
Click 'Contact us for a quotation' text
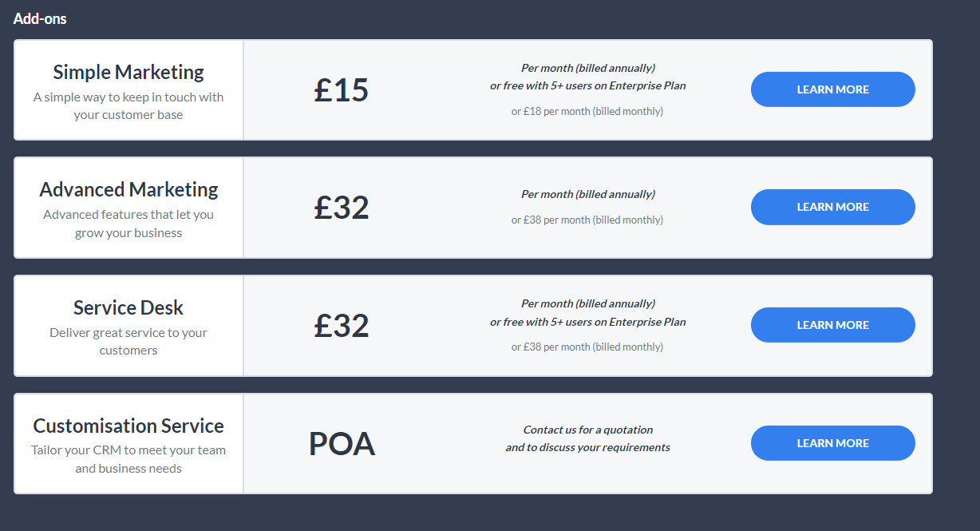point(588,430)
